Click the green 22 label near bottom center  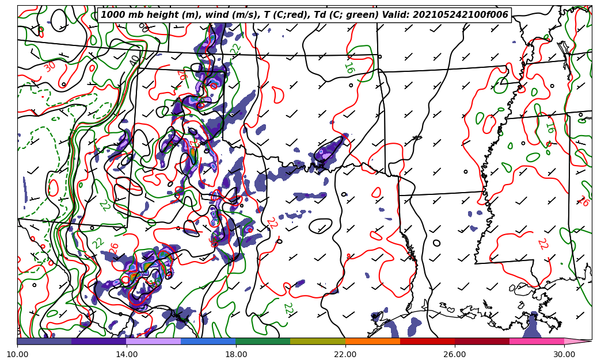pos(288,309)
